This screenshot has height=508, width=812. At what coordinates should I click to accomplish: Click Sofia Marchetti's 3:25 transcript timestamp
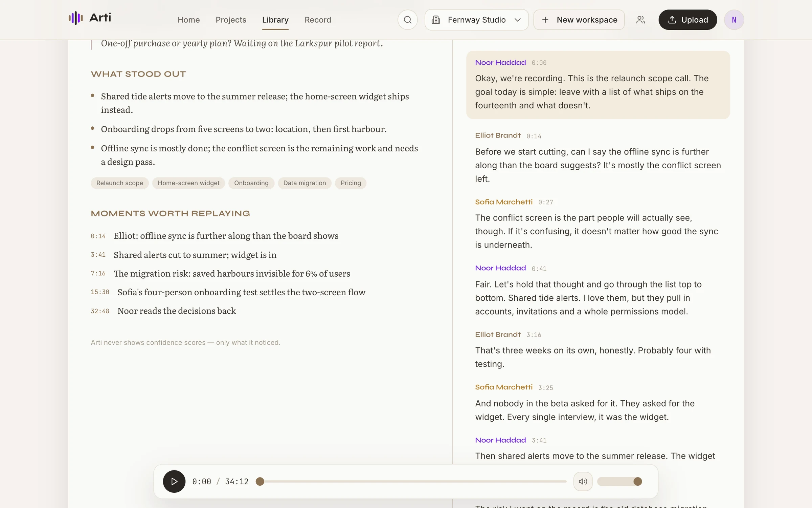point(545,388)
